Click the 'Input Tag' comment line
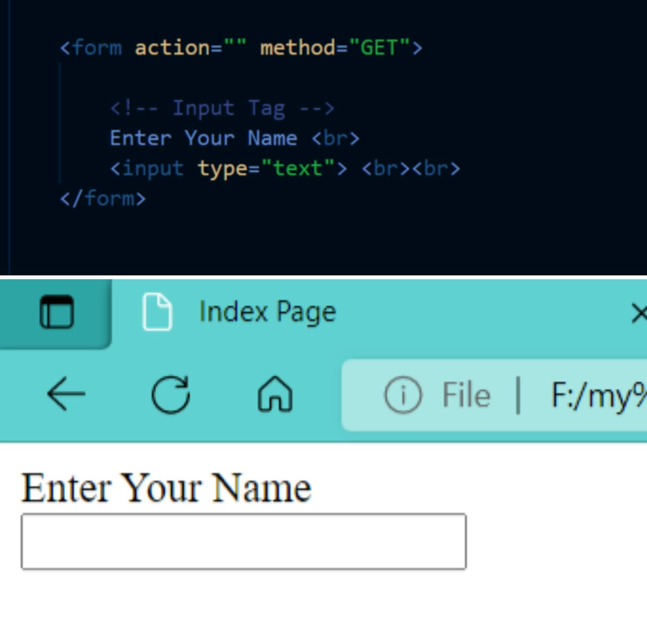 [x=222, y=108]
